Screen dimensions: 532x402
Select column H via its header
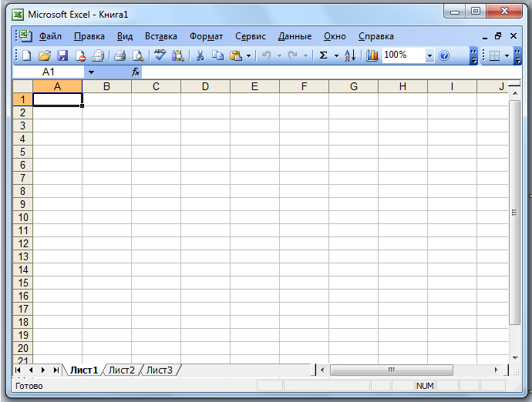[x=402, y=86]
